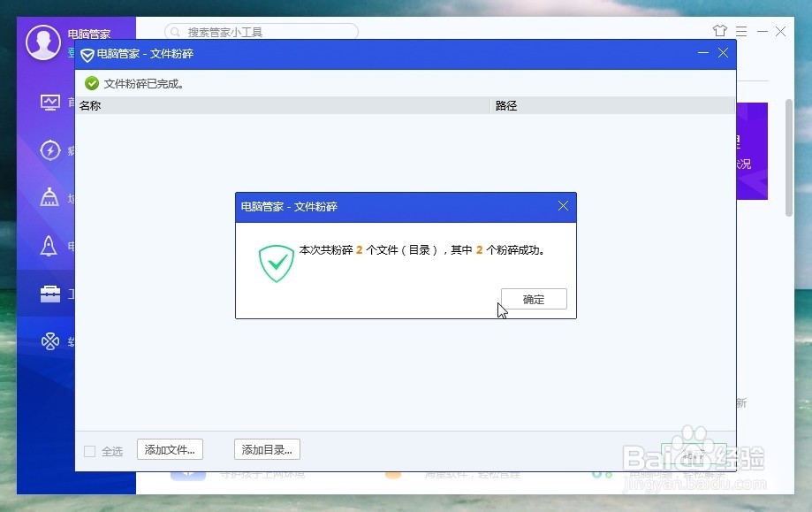Click the 电脑管家 title text in sidebar
The height and width of the screenshot is (512, 812).
click(89, 34)
